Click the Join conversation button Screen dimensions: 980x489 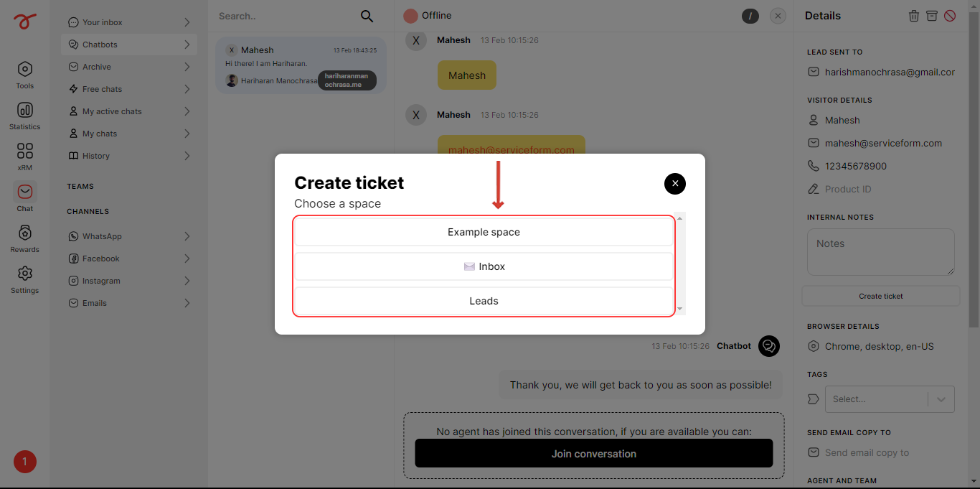(594, 454)
